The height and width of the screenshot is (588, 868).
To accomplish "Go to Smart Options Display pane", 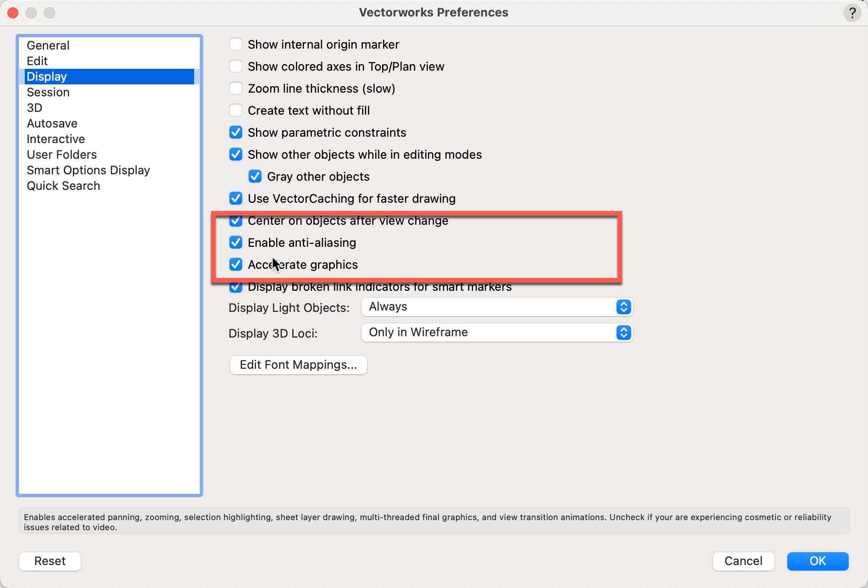I will click(88, 170).
